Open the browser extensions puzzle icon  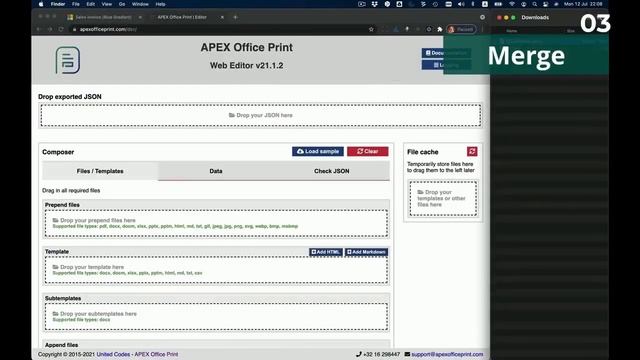click(440, 29)
